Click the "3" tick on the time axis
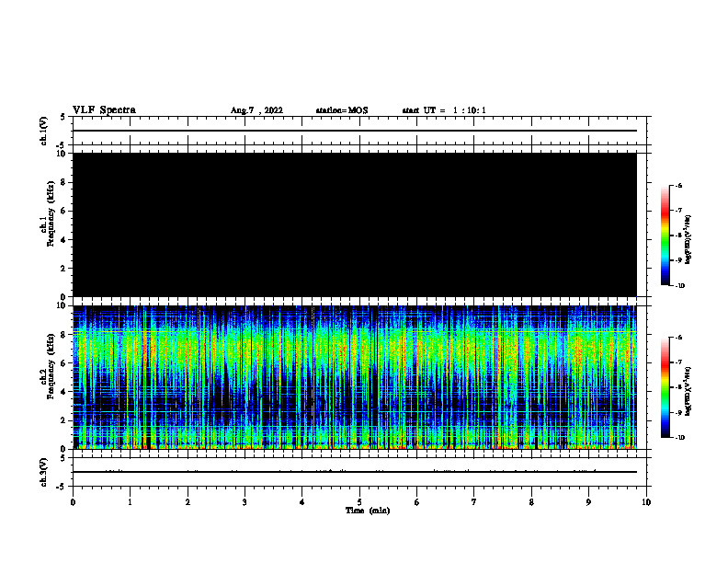This screenshot has width=728, height=563. tap(245, 502)
